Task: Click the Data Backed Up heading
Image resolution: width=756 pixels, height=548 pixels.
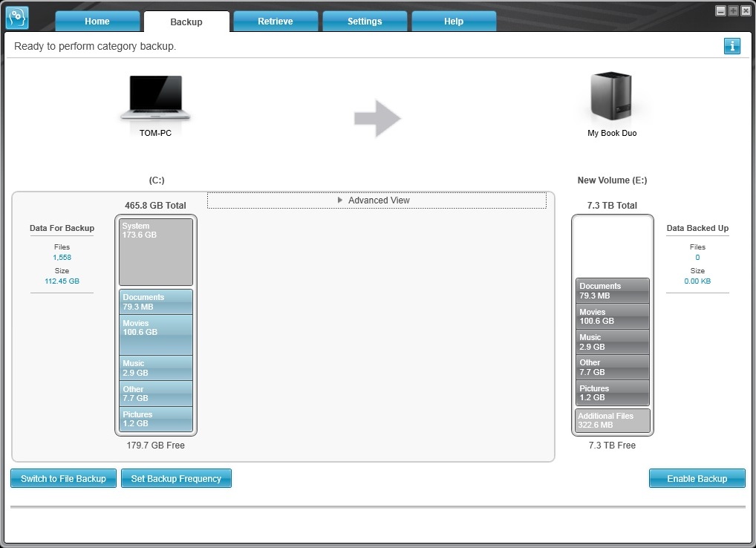Action: 697,228
